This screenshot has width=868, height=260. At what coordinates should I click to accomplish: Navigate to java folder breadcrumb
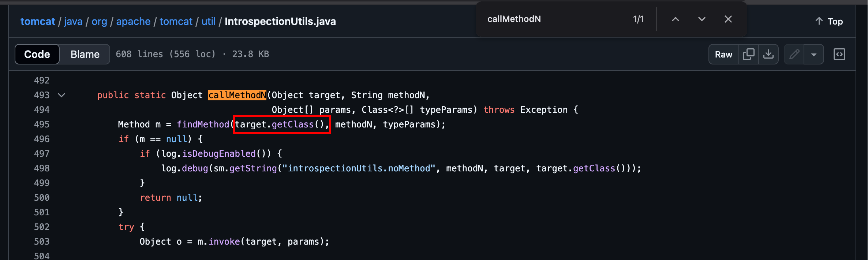click(x=73, y=21)
